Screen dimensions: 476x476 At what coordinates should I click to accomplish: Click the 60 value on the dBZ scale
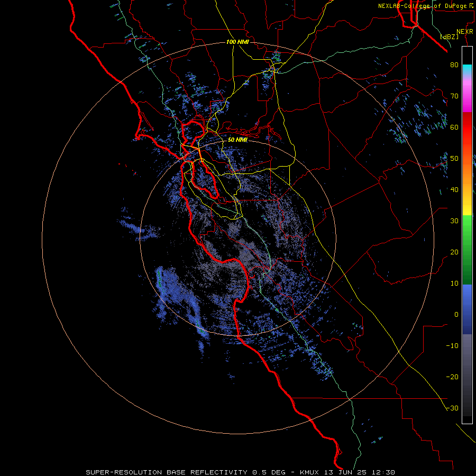point(454,127)
